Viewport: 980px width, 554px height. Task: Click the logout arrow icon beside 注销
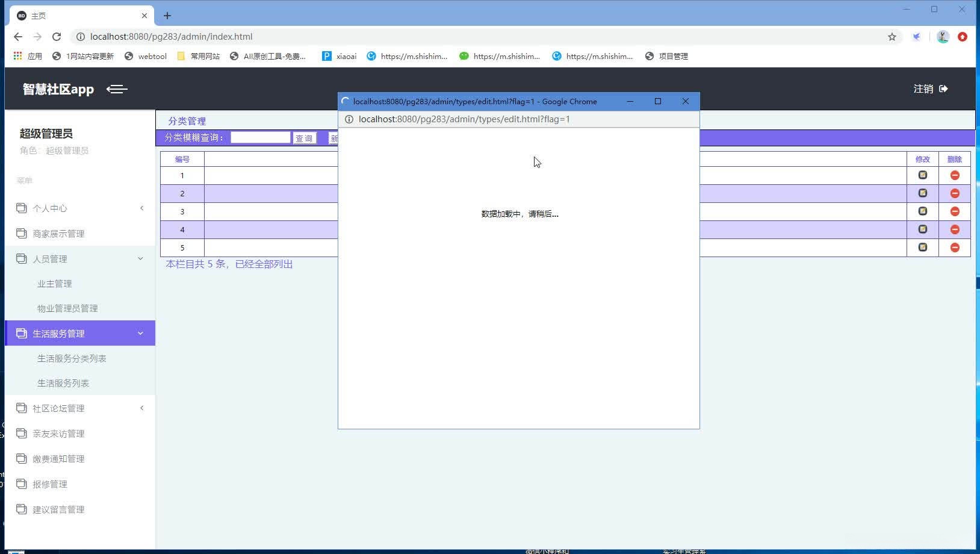[x=943, y=89]
